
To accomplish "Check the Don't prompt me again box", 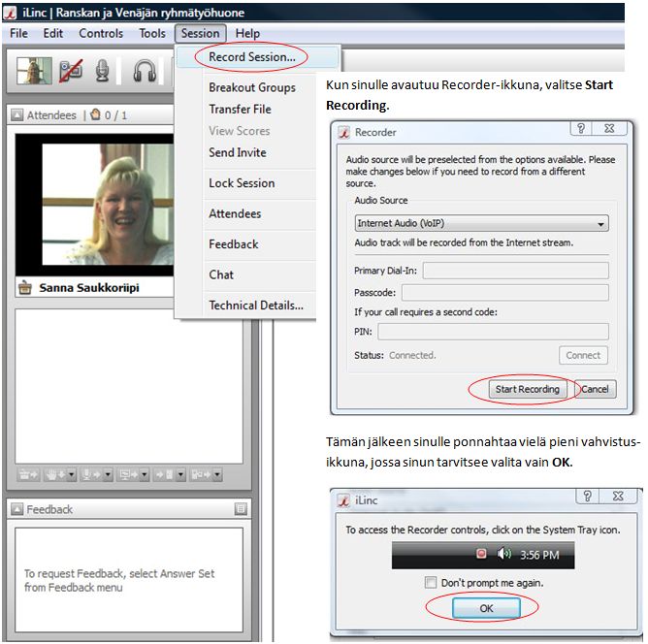I will 430,583.
